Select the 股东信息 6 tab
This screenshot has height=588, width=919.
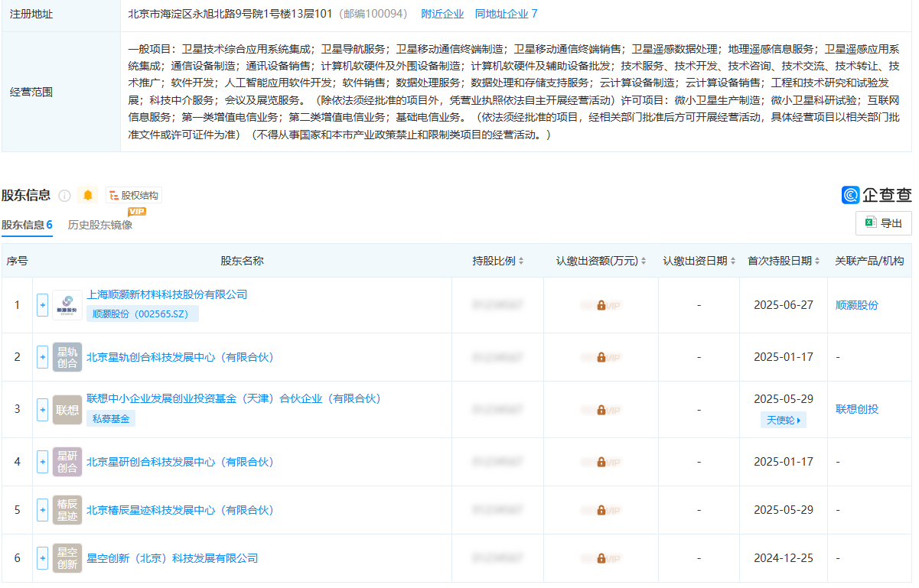pos(27,225)
